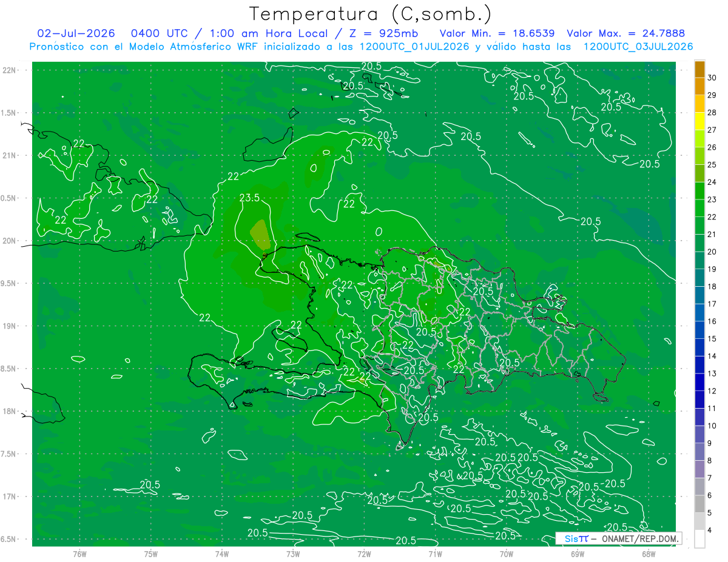Click the 23 label on the color scale
The image size is (728, 562).
click(712, 199)
